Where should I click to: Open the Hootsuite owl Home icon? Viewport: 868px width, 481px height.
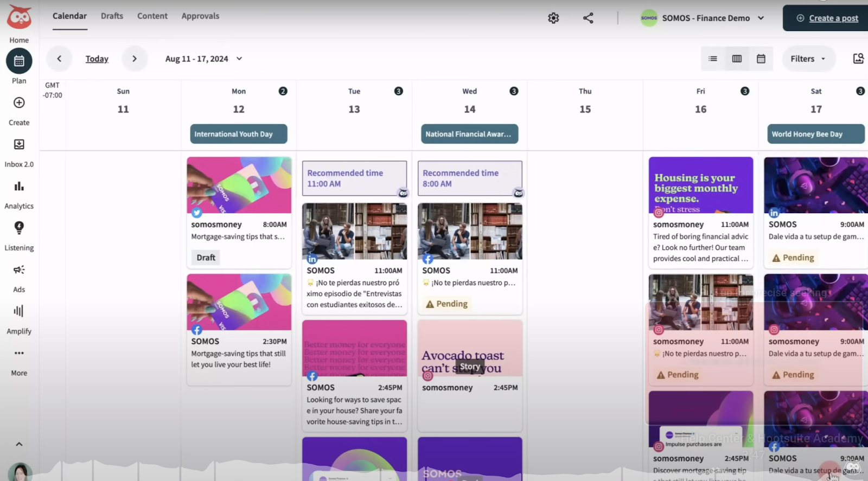click(x=19, y=18)
